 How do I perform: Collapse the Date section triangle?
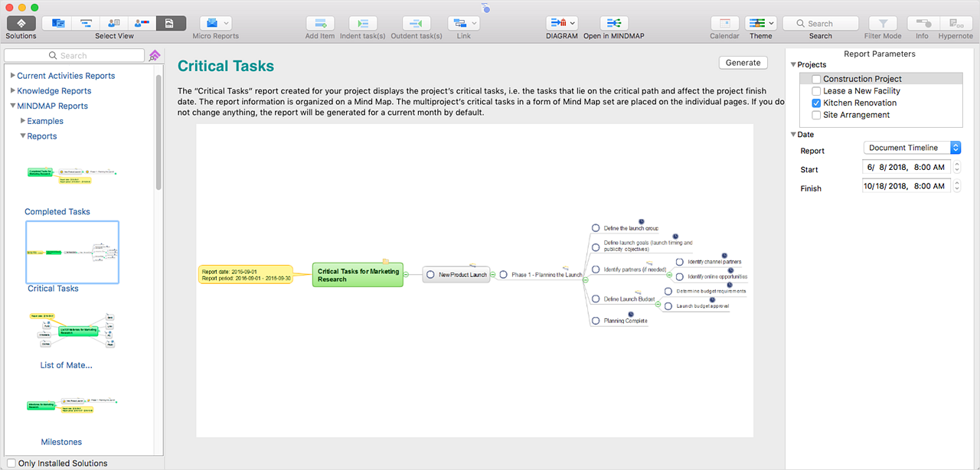pyautogui.click(x=793, y=135)
